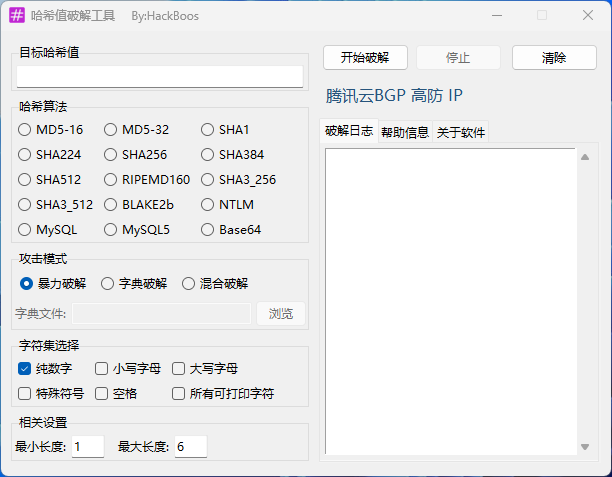Click the purple hash app icon
The image size is (612, 477).
point(17,16)
